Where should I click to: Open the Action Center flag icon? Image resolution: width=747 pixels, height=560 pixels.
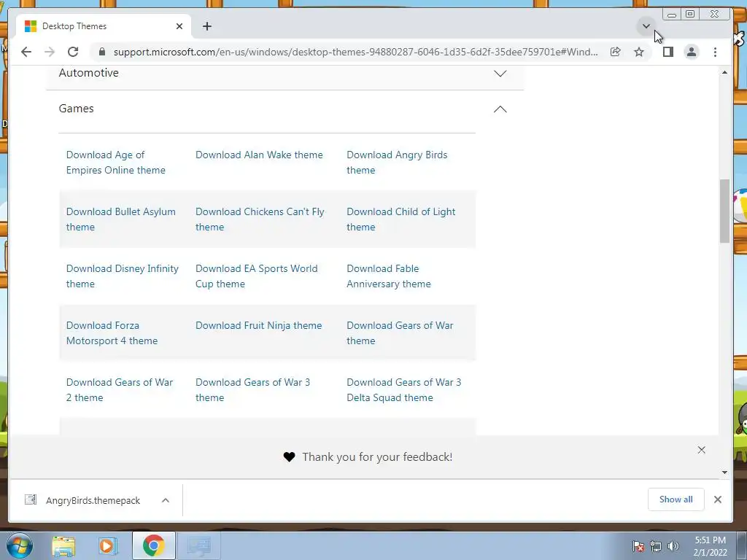click(638, 546)
